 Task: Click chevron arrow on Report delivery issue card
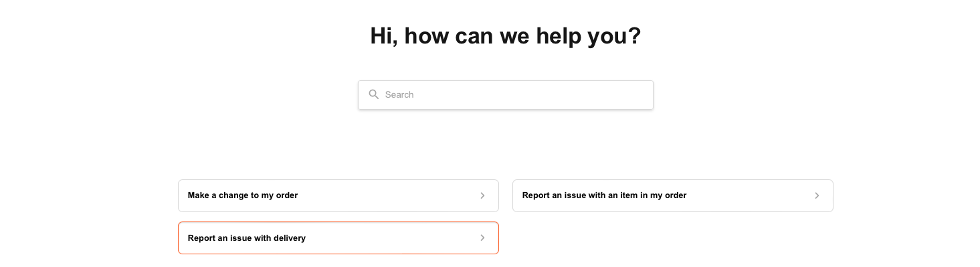click(x=482, y=238)
